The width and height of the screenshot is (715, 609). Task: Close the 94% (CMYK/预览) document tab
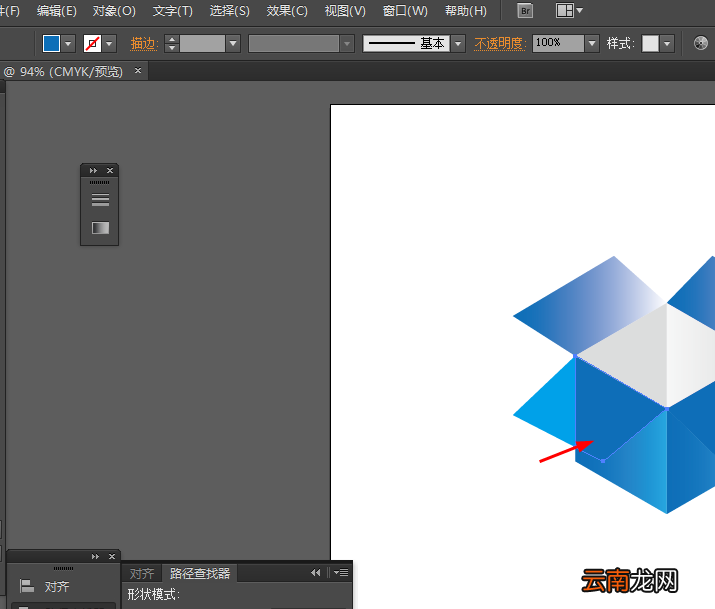tap(138, 71)
